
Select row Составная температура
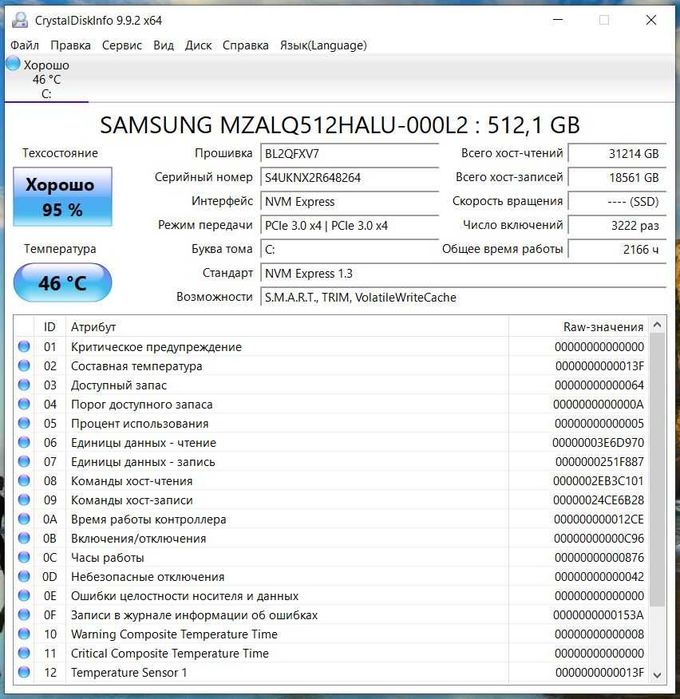click(331, 366)
